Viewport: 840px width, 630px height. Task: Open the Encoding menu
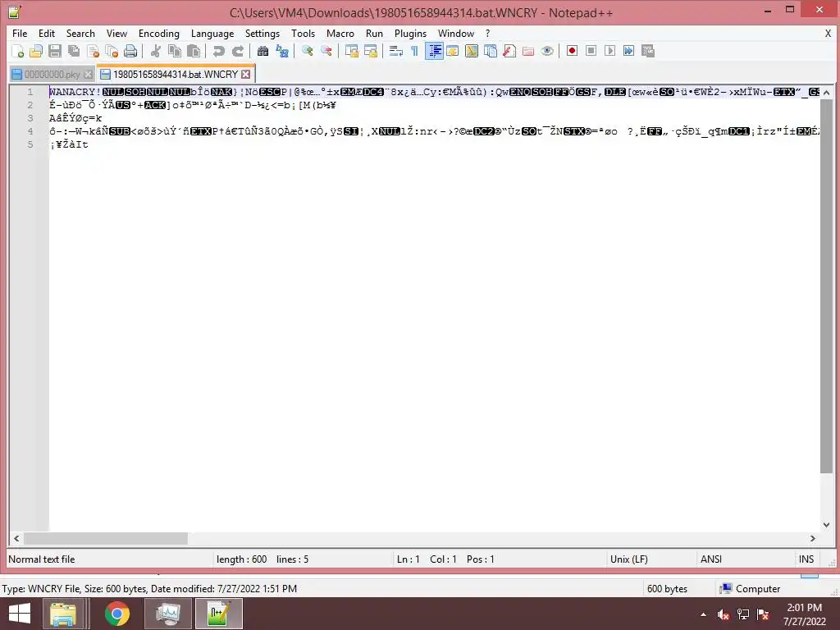(159, 33)
